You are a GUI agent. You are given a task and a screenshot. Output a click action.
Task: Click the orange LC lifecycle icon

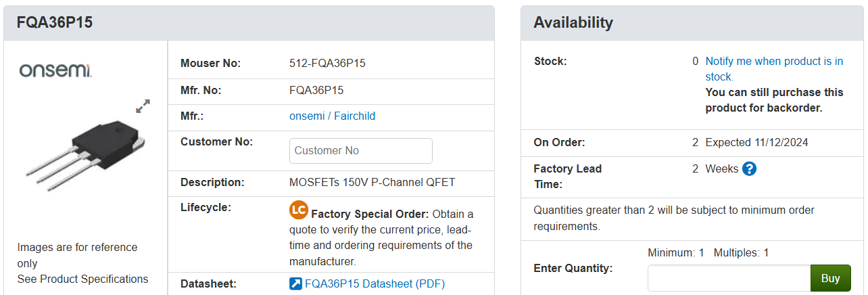pos(299,210)
